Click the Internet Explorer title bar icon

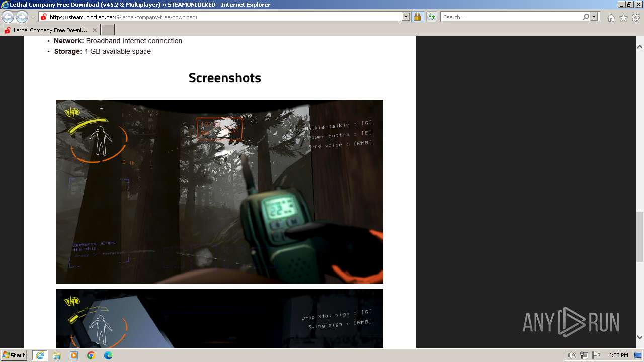pyautogui.click(x=5, y=5)
